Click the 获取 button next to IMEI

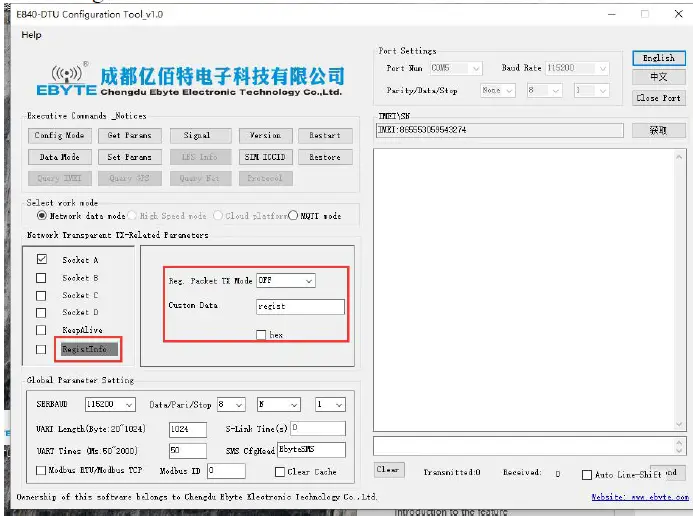pos(659,130)
